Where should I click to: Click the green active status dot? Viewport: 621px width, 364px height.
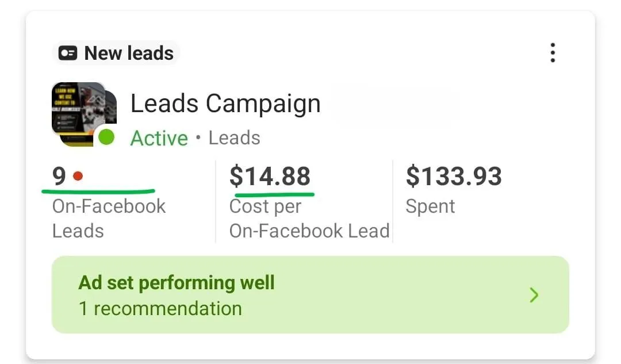(106, 137)
